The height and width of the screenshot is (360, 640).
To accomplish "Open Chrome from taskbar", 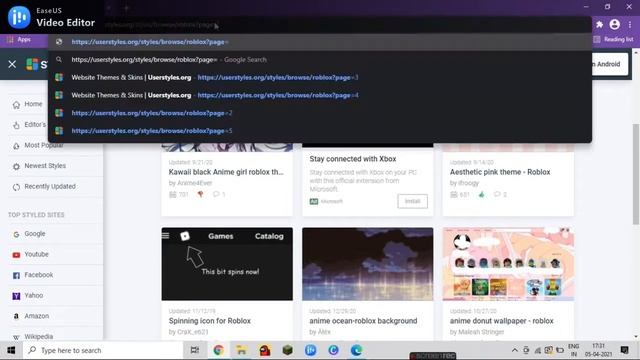I will (218, 350).
